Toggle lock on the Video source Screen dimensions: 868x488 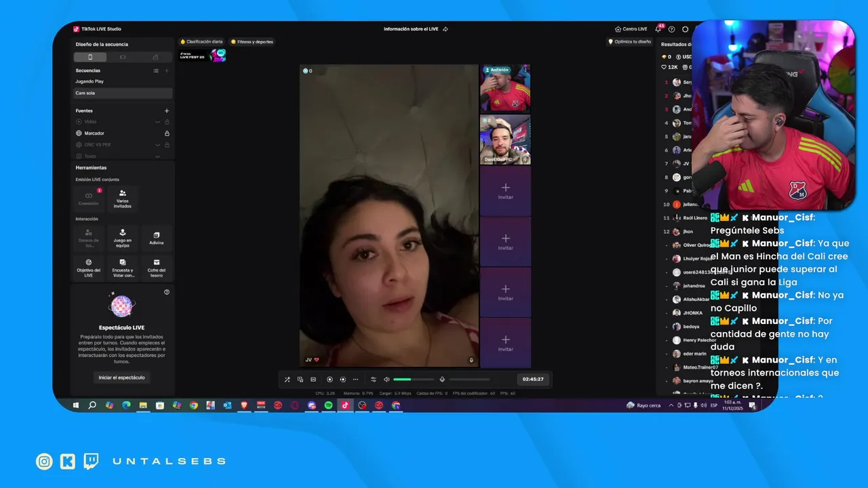pos(167,122)
